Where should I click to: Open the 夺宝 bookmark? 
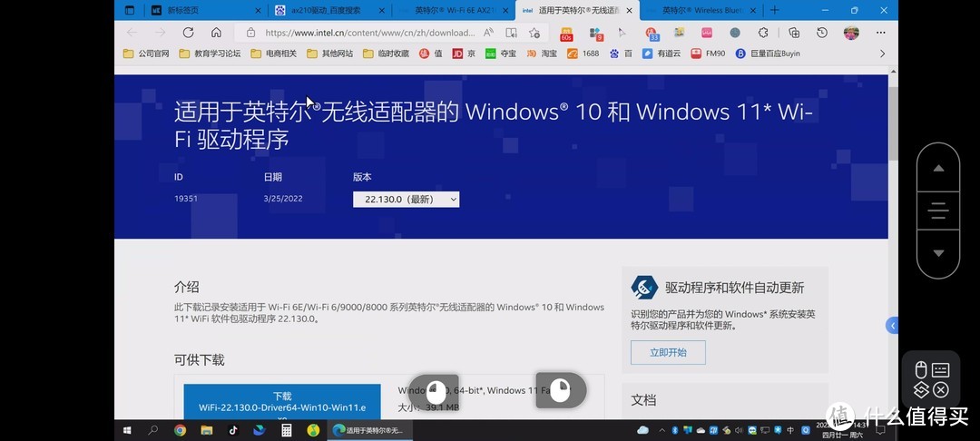pos(501,54)
